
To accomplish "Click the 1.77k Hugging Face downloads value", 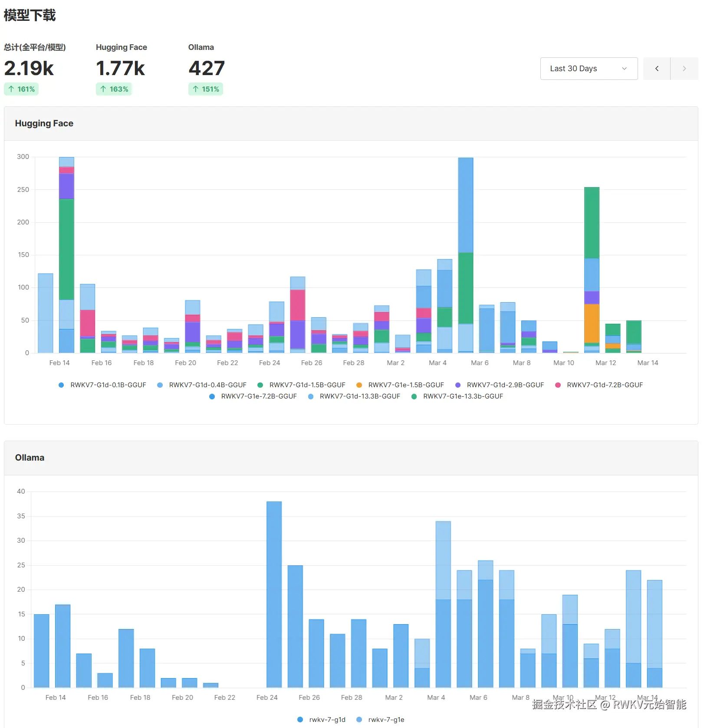I will tap(120, 68).
